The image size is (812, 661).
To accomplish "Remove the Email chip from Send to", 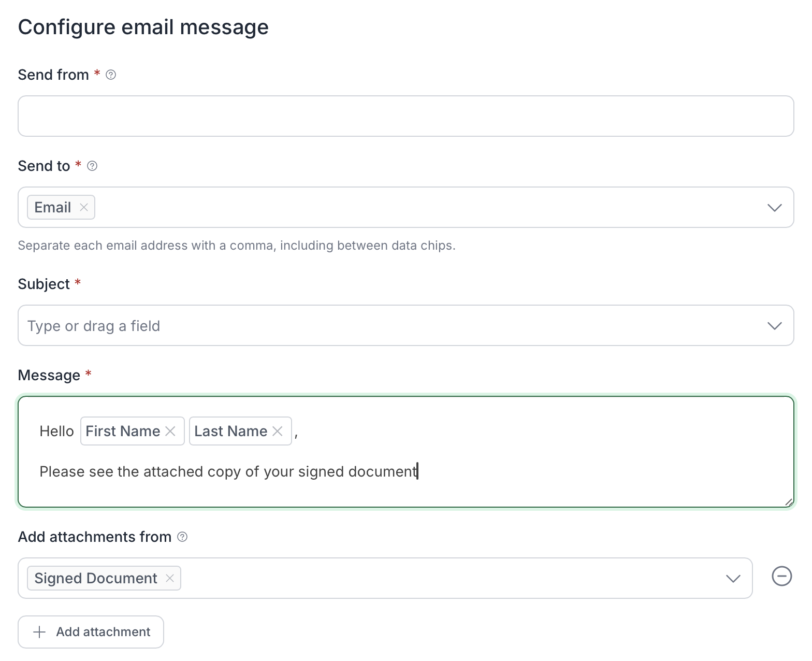I will [x=84, y=207].
